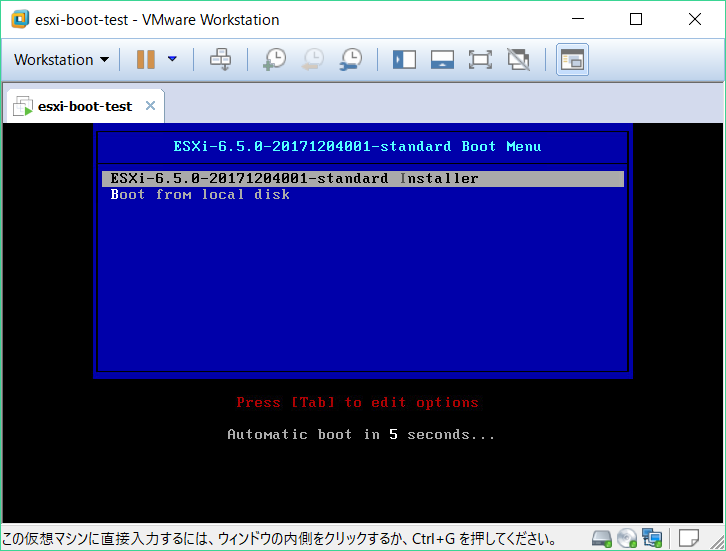726x551 pixels.
Task: Click the hard disk status icon
Action: (x=601, y=538)
